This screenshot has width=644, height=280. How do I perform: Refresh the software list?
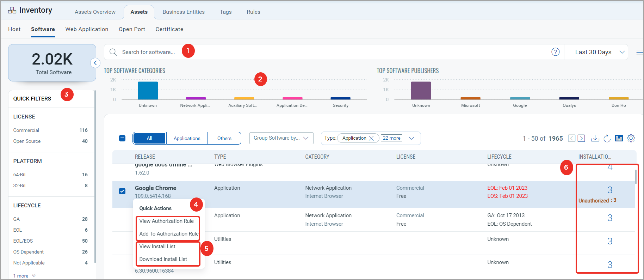(607, 138)
